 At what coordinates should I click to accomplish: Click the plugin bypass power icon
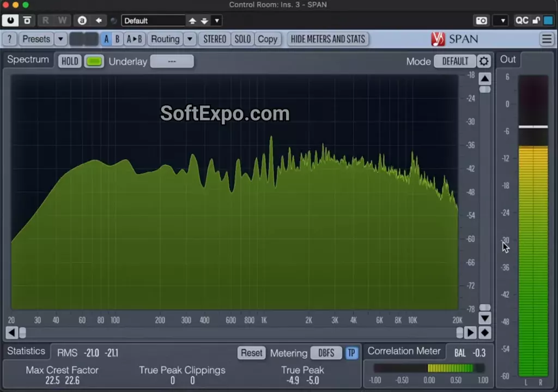click(10, 20)
